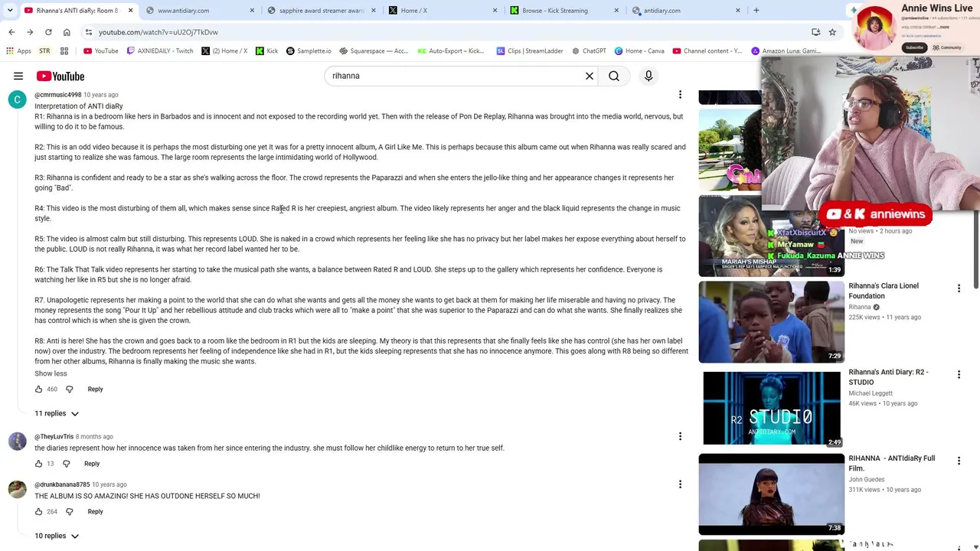This screenshot has width=980, height=551.
Task: Open more options for @TheyLuvTris comment
Action: [x=680, y=436]
